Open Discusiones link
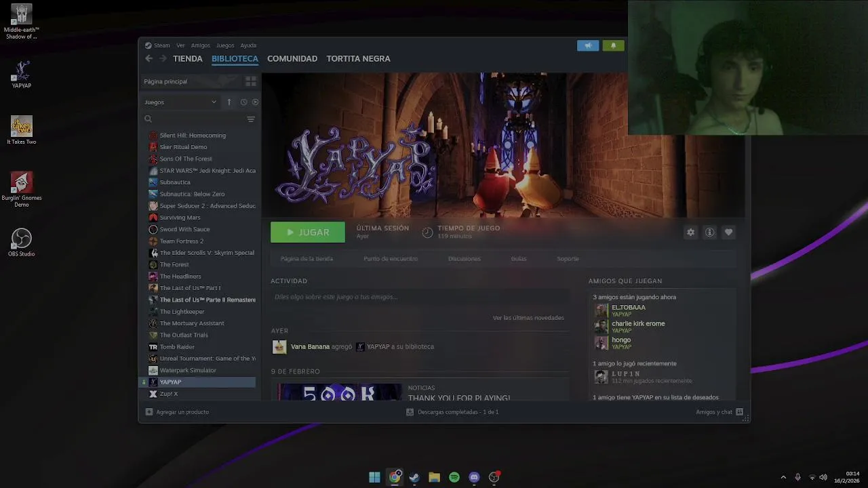 (465, 259)
